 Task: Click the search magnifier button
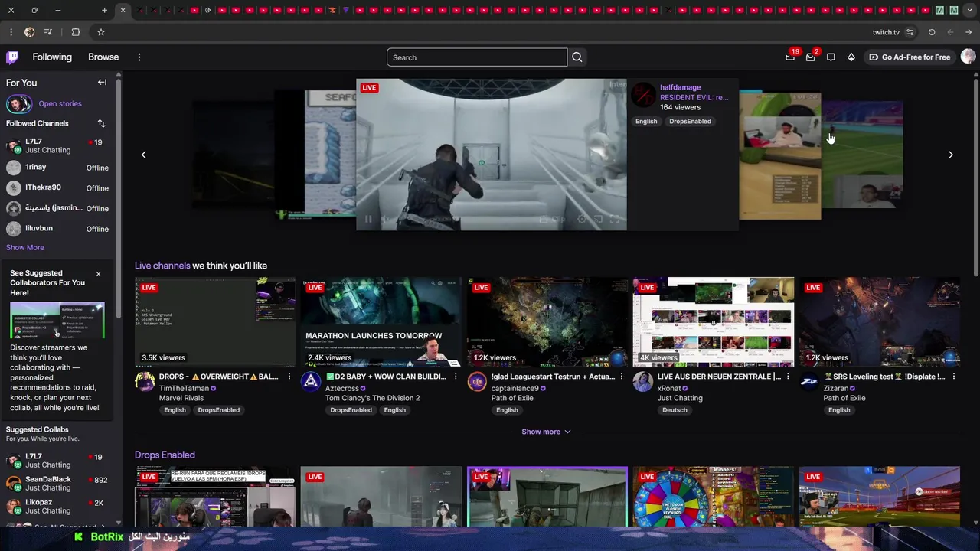pos(577,57)
